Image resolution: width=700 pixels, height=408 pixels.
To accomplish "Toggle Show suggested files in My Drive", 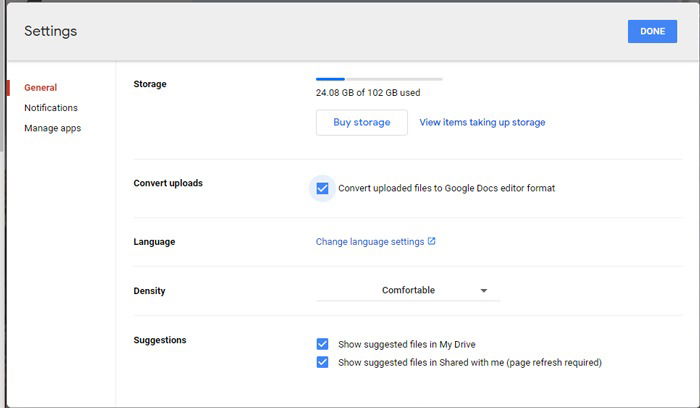I will (x=322, y=344).
